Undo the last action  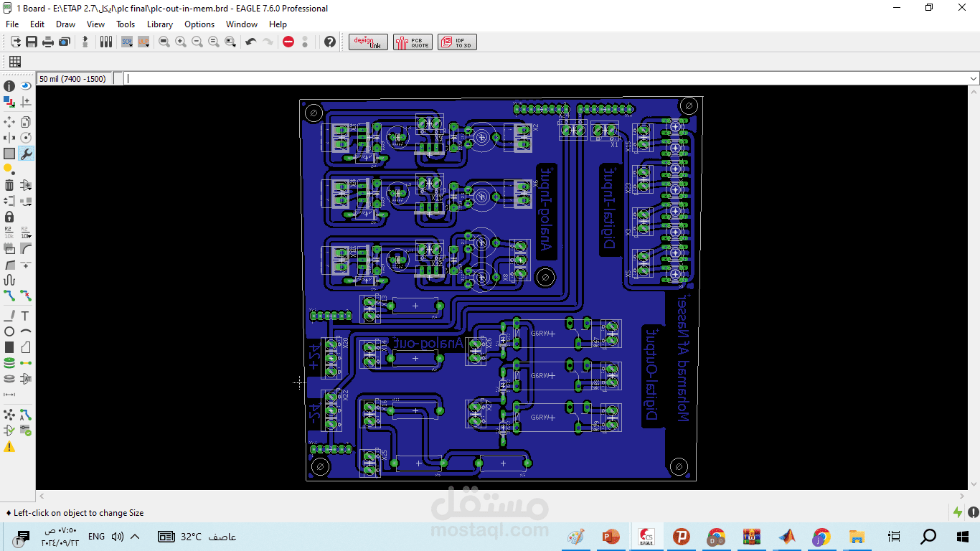pyautogui.click(x=250, y=42)
